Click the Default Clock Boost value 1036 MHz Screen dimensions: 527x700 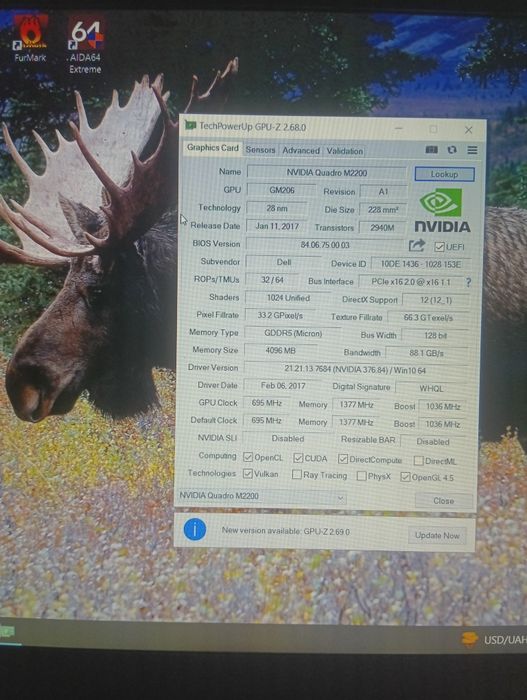tap(443, 424)
